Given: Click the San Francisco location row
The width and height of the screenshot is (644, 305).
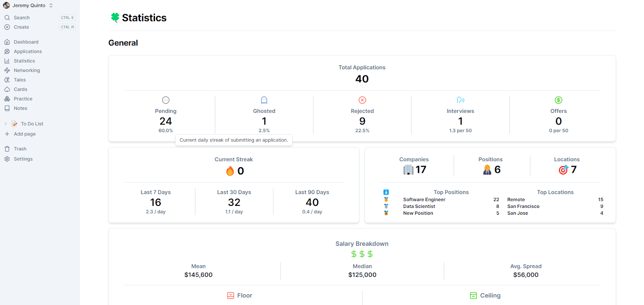Looking at the screenshot, I should 555,206.
